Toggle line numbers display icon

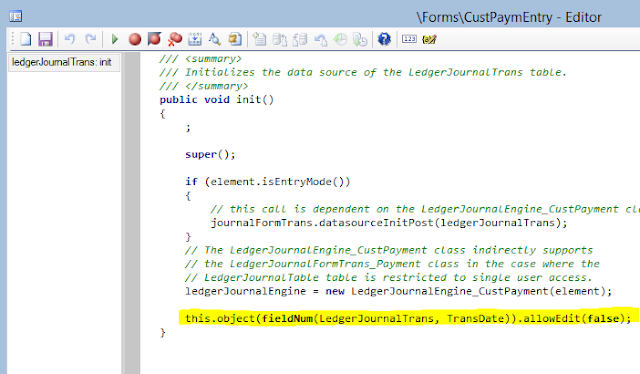click(x=409, y=39)
